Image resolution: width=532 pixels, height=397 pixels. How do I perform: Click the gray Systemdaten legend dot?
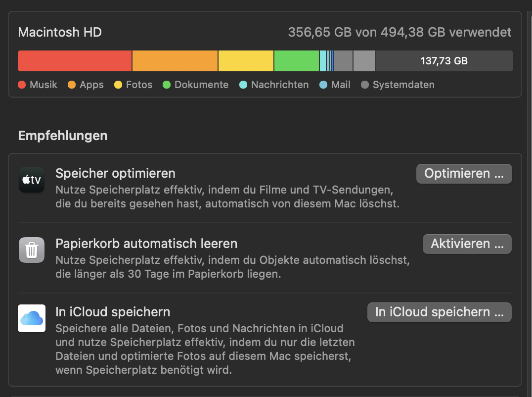pyautogui.click(x=365, y=85)
